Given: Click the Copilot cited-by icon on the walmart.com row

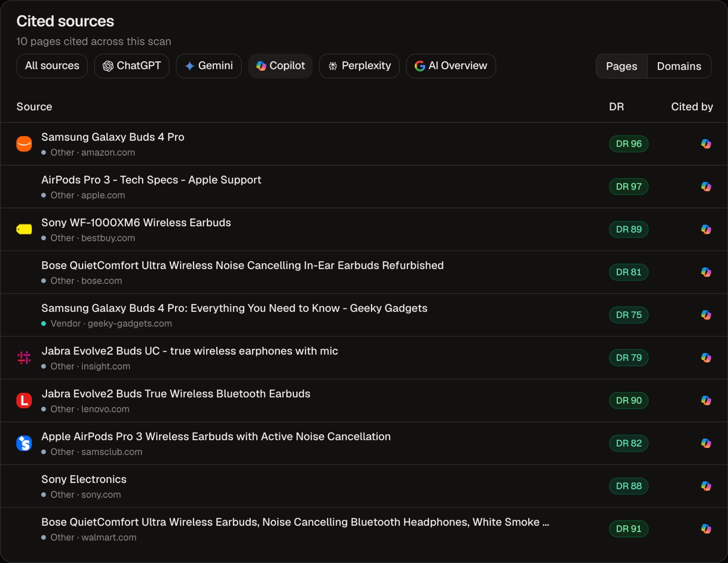Looking at the screenshot, I should 706,529.
